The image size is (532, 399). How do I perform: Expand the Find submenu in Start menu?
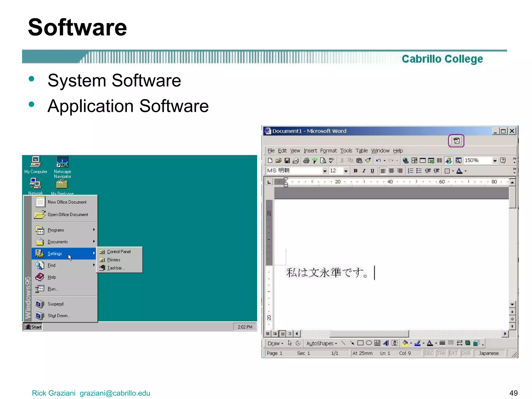[x=64, y=265]
